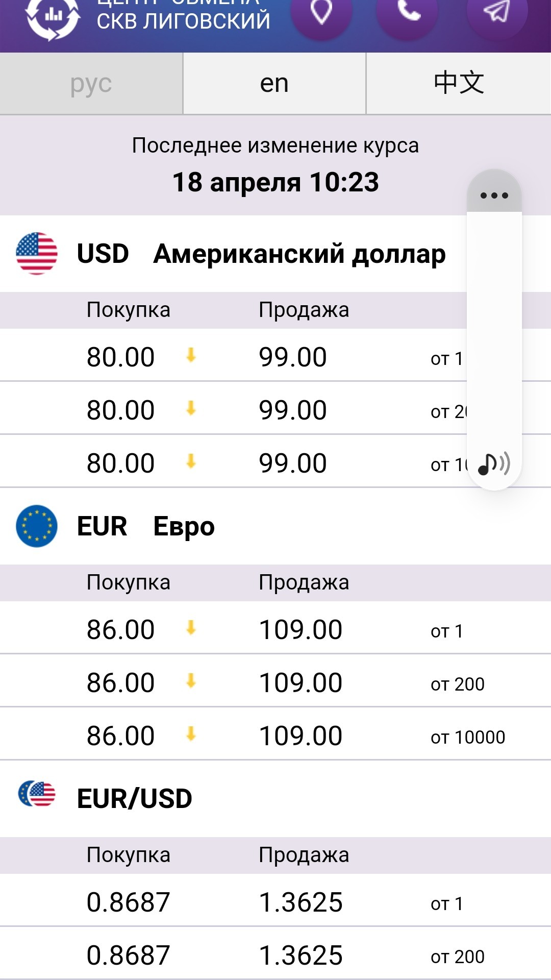Viewport: 551px width, 980px height.
Task: Tap the music note sound icon
Action: click(494, 463)
